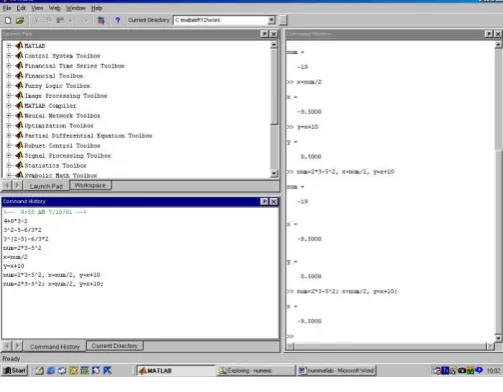Select history entry 'num=2*3-5^2'
This screenshot has width=503, height=392.
(x=22, y=248)
